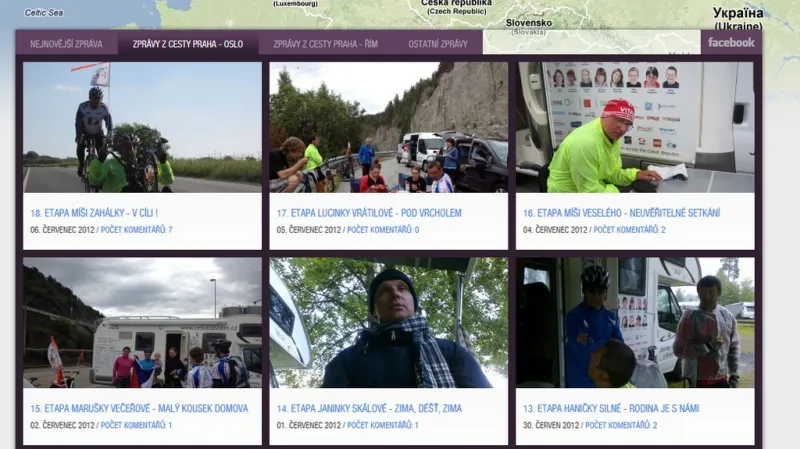Read 13. Etapa Haničky Silné article
This screenshot has width=800, height=449.
611,409
